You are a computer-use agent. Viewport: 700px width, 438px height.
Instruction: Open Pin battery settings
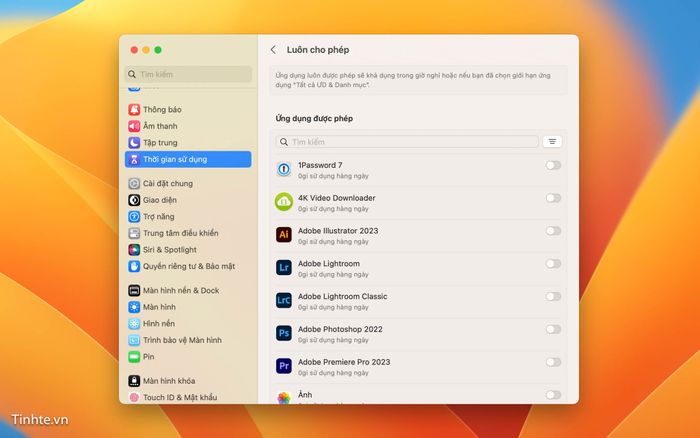188,357
